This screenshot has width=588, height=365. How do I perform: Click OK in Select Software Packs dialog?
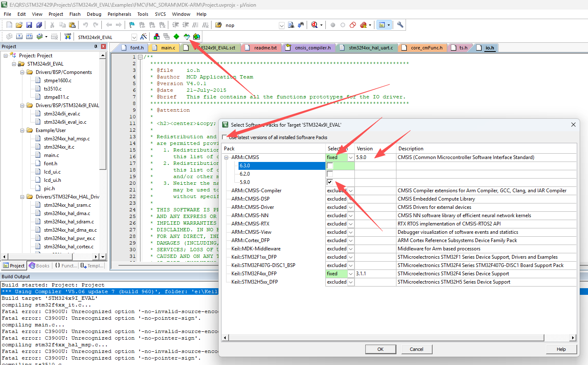point(380,349)
